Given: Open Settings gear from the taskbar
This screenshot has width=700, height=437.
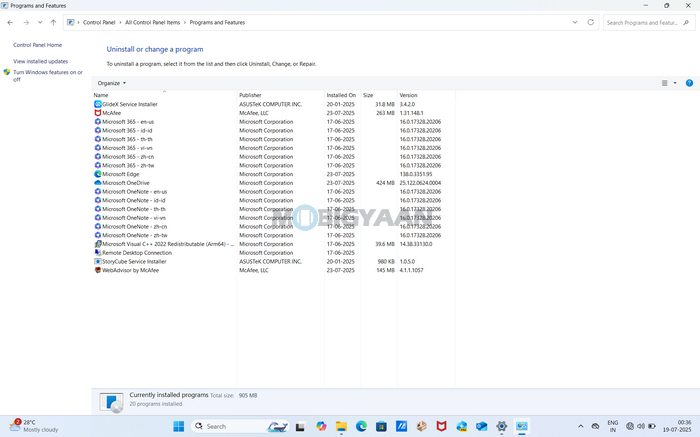Looking at the screenshot, I should (501, 426).
